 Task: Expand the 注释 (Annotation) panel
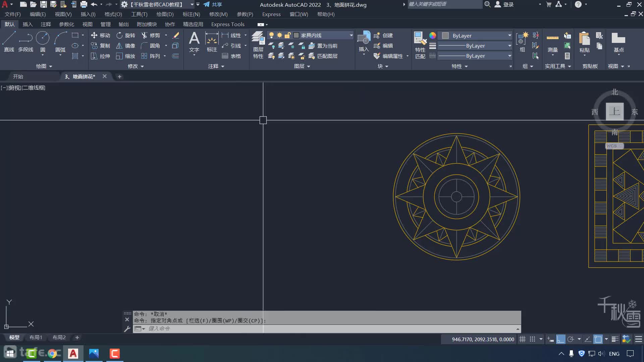coord(216,66)
